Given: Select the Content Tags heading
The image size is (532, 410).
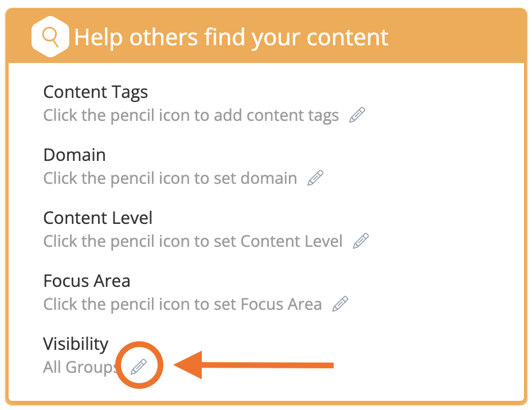Looking at the screenshot, I should click(x=96, y=92).
